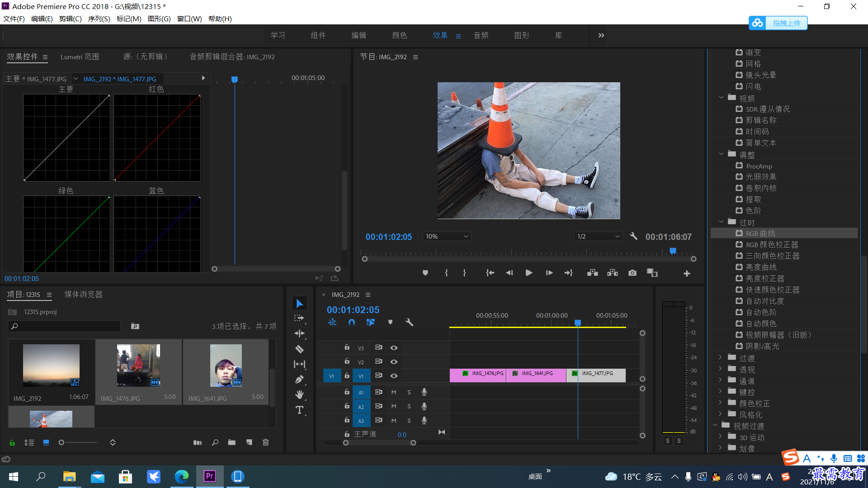Select the Track Select Forward tool
Screen dimensions: 868x488
tap(299, 318)
